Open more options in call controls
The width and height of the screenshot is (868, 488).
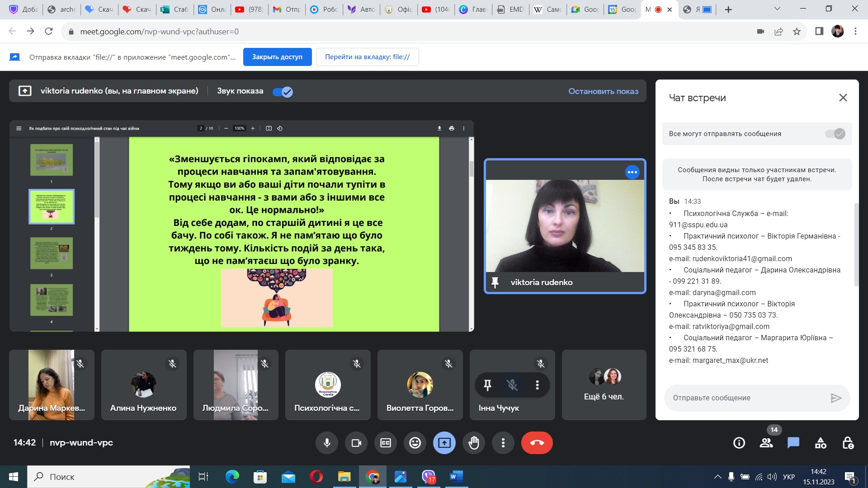point(503,443)
